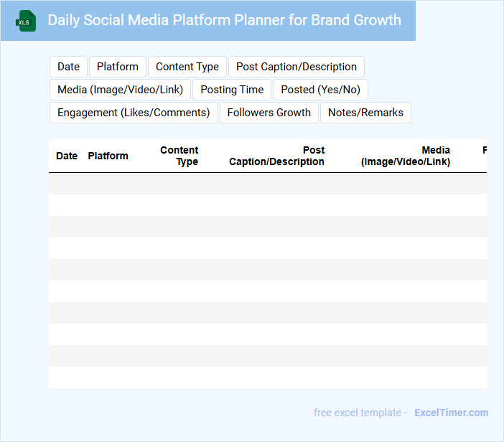Choose the Content Type tag

187,67
